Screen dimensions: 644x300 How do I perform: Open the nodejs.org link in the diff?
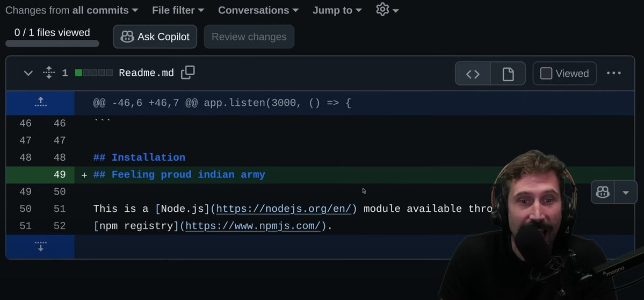point(284,209)
